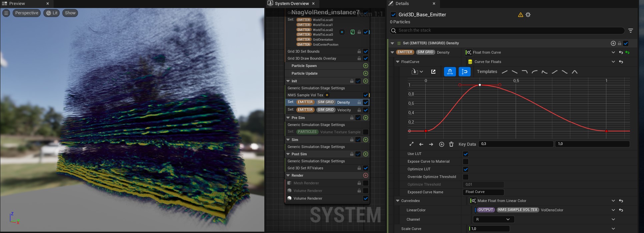The width and height of the screenshot is (644, 233).
Task: Open the emitter settings gear icon
Action: pos(528,15)
